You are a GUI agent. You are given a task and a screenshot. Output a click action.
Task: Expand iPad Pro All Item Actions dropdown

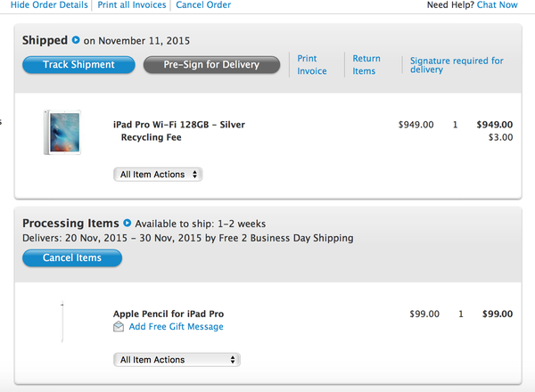coord(158,175)
